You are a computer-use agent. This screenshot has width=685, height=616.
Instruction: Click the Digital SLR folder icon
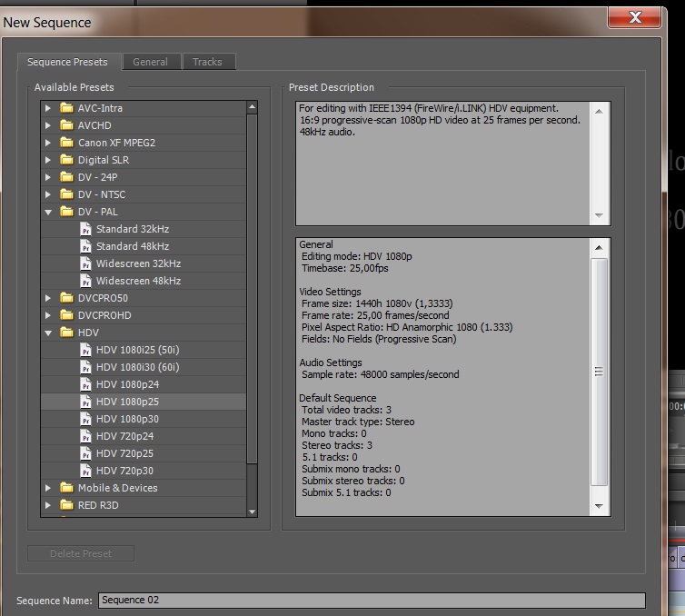tap(67, 160)
